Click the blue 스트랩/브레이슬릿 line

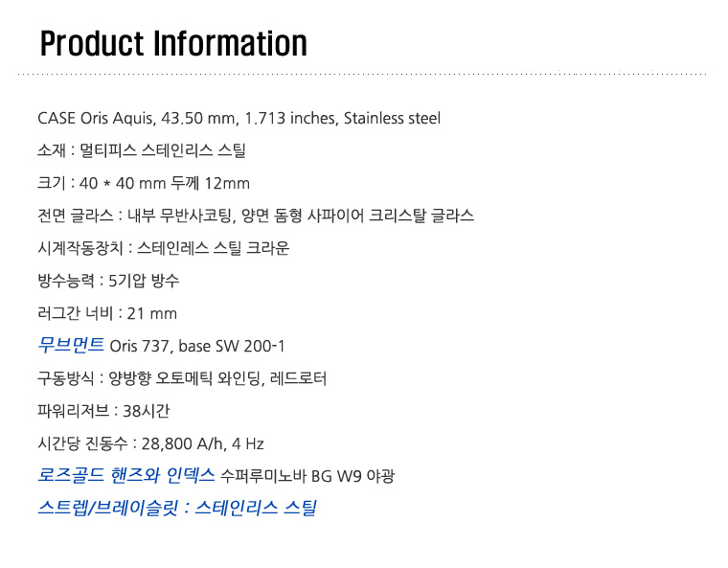click(x=177, y=508)
